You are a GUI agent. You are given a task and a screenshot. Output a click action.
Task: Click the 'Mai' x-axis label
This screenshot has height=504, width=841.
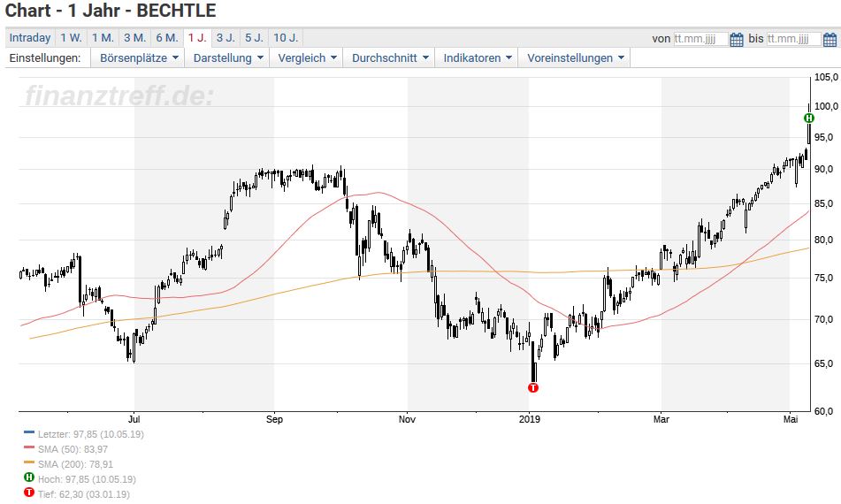click(x=791, y=419)
